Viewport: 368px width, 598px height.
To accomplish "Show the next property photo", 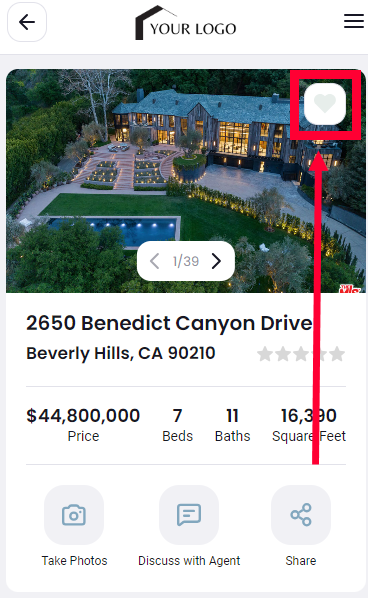I will (216, 261).
